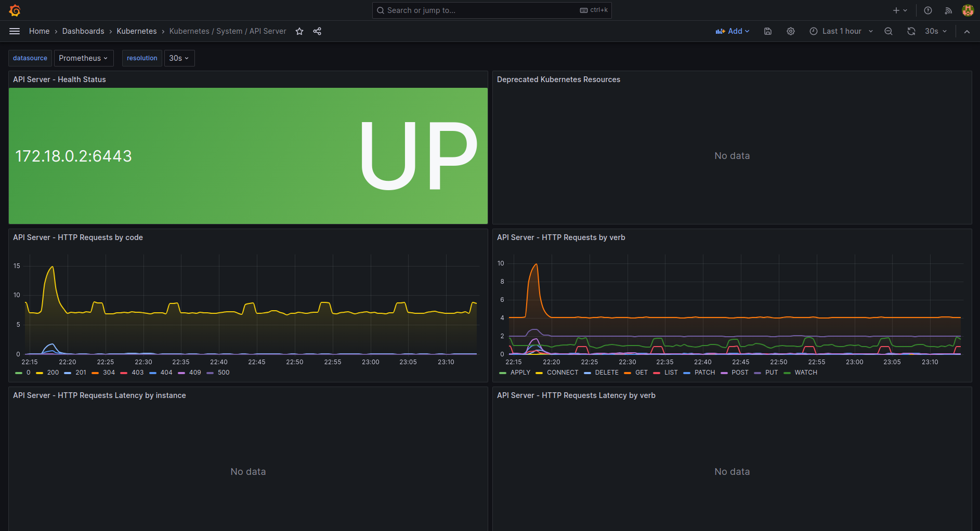
Task: Zoom out the time range
Action: point(888,31)
